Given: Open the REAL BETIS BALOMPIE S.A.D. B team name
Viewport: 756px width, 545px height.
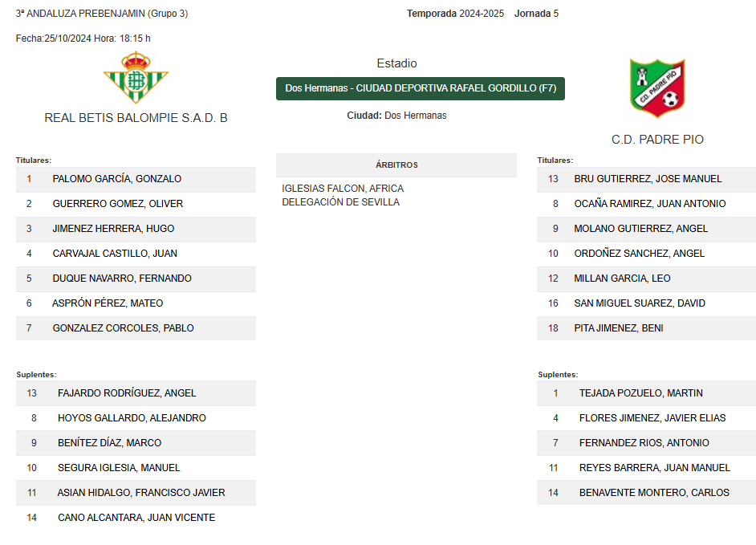Looking at the screenshot, I should 136,118.
